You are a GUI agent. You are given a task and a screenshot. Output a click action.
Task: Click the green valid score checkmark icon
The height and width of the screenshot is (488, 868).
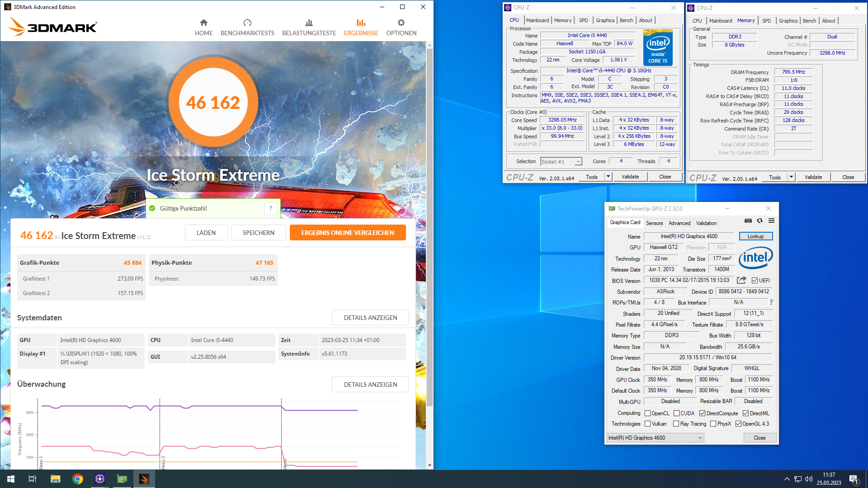point(152,208)
